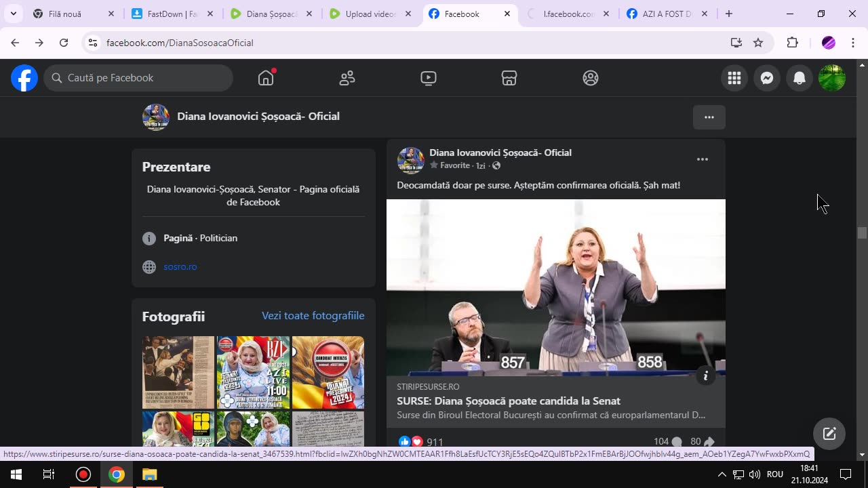Open the Video/Watch icon
Screen dimensions: 868x488
pyautogui.click(x=428, y=78)
